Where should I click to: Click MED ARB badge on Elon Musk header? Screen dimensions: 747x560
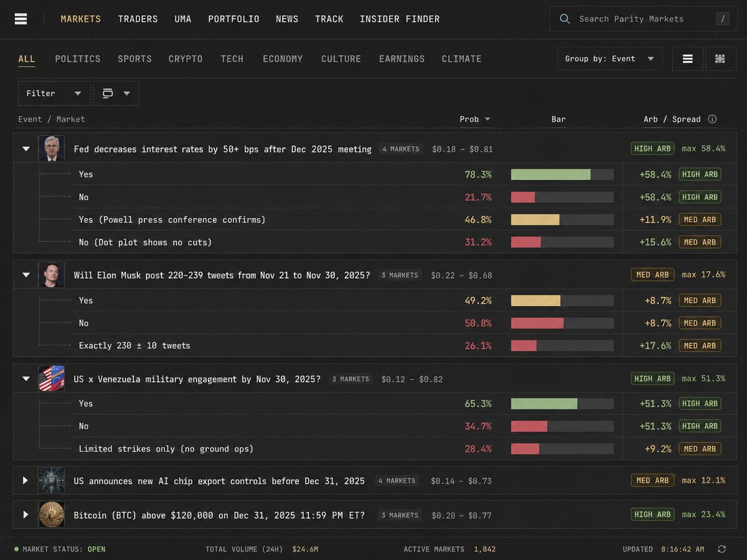tap(652, 274)
